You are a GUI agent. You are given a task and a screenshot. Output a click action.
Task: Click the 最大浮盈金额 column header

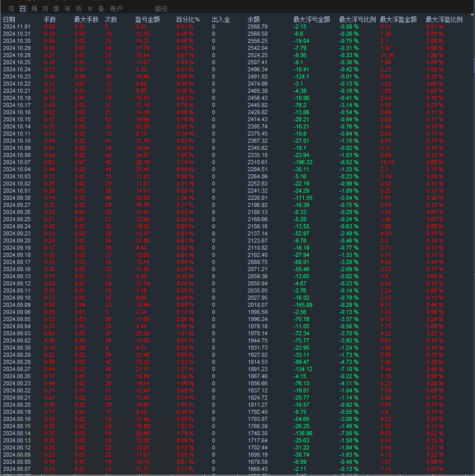pyautogui.click(x=398, y=20)
